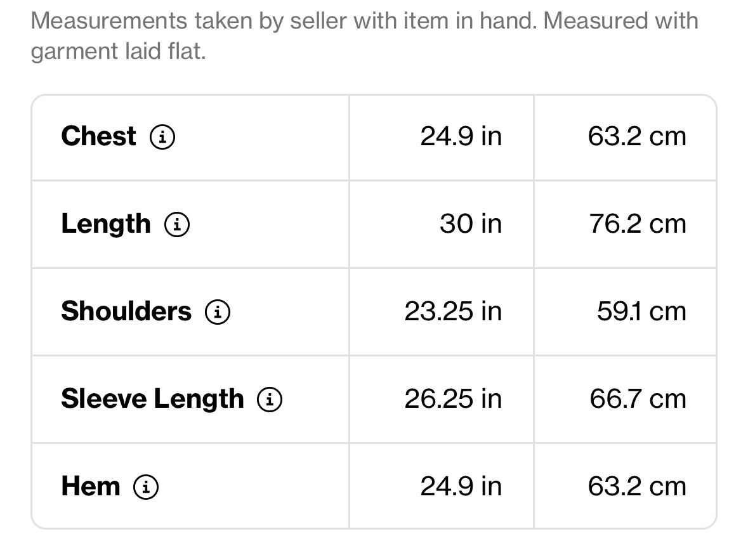Click the Hem info icon
Screen dimensions: 748x560
[146, 487]
